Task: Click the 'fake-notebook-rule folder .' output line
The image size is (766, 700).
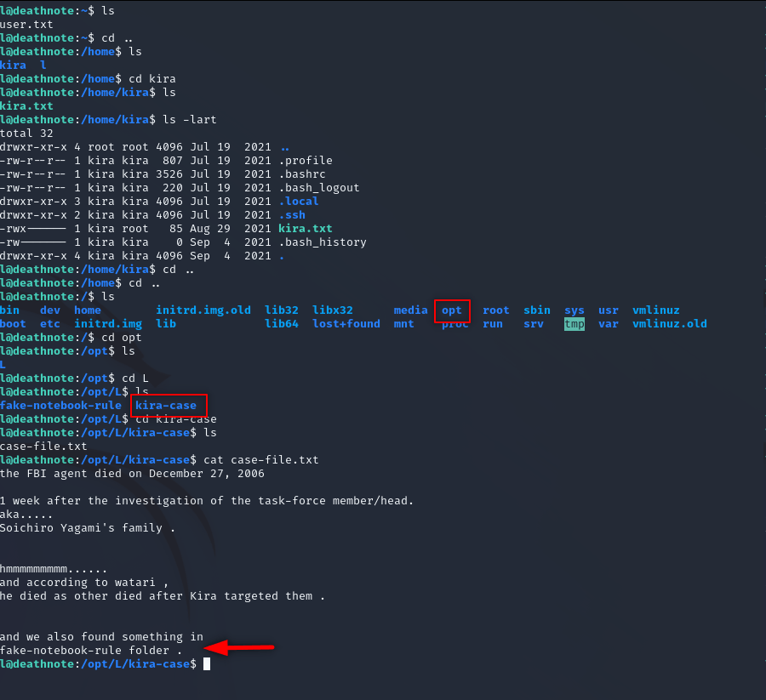Action: pyautogui.click(x=91, y=651)
